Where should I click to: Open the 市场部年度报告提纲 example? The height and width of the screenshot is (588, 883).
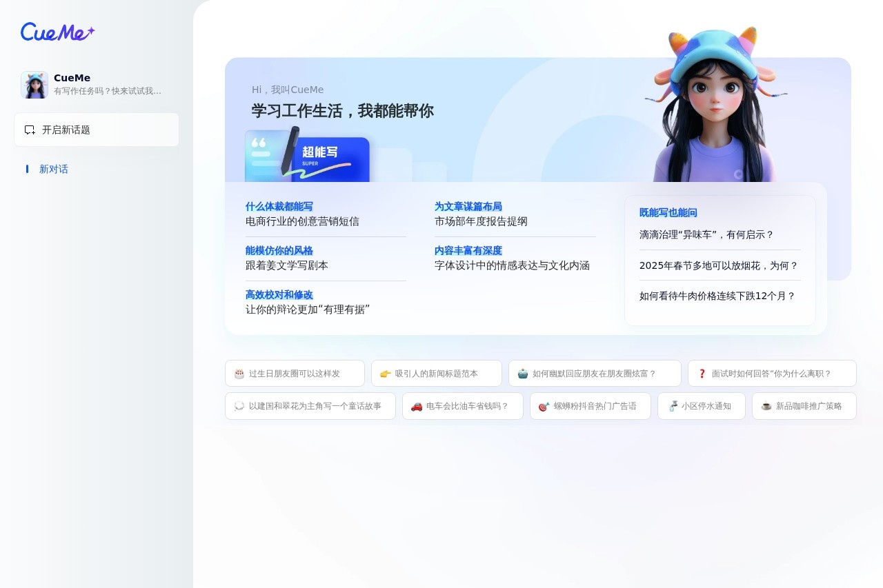click(x=481, y=221)
